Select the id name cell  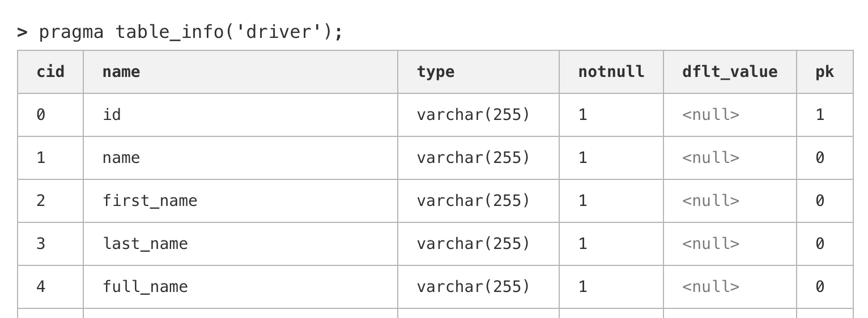coord(112,115)
